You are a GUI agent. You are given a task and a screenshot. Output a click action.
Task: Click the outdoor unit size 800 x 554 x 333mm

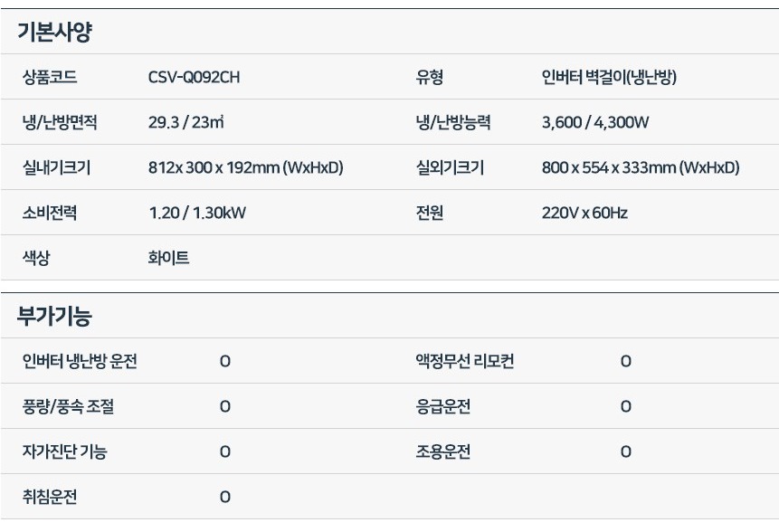[x=641, y=168]
